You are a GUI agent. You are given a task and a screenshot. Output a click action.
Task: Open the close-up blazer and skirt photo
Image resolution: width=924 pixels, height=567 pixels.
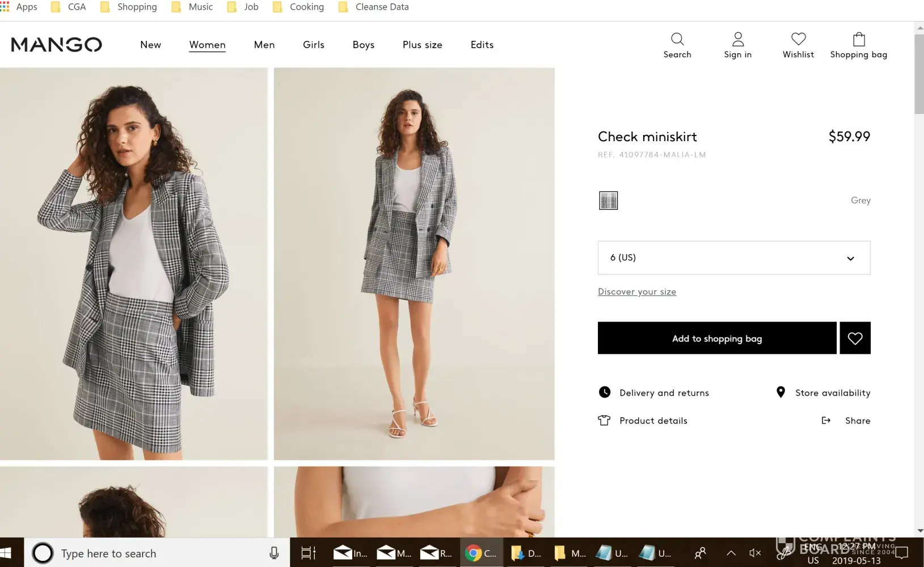134,264
